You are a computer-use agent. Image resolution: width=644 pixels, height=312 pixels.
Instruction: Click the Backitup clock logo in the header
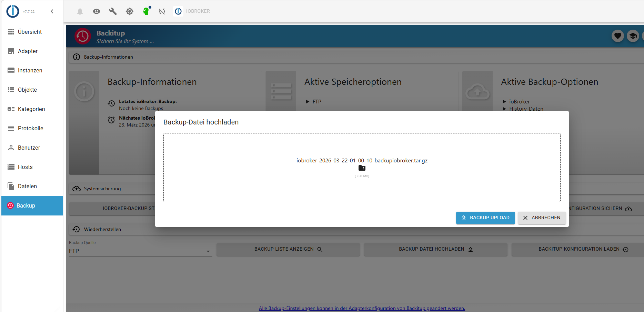83,36
